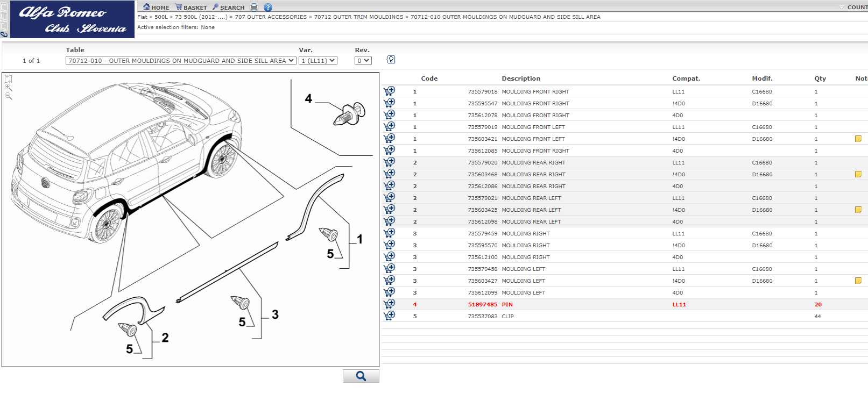Click the Code column header
The height and width of the screenshot is (394, 868).
pos(429,78)
